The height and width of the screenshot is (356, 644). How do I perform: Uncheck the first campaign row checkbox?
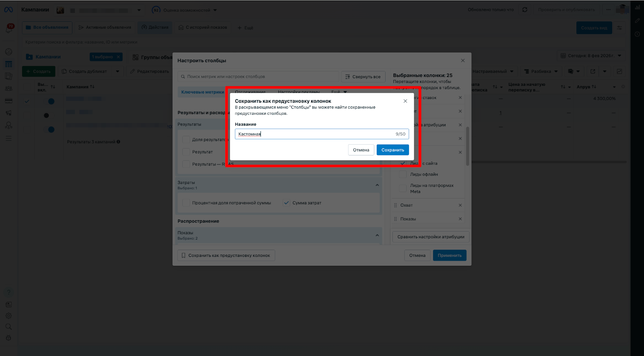tap(27, 101)
